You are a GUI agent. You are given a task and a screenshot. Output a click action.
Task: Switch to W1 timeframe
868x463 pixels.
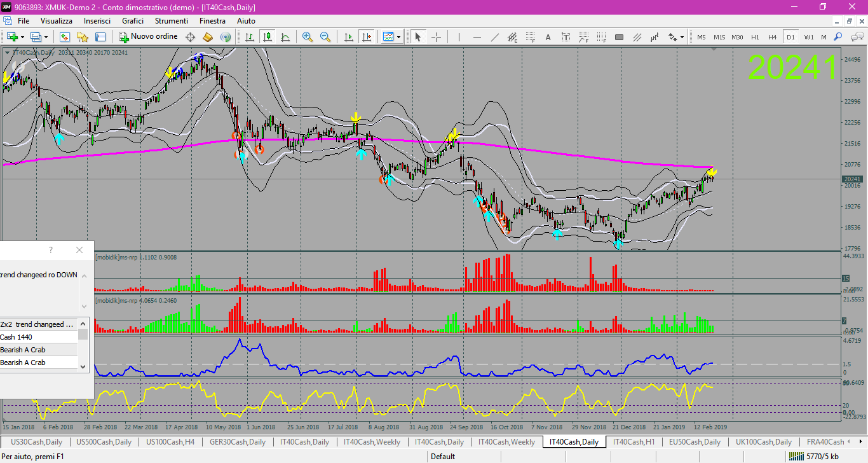pos(808,37)
